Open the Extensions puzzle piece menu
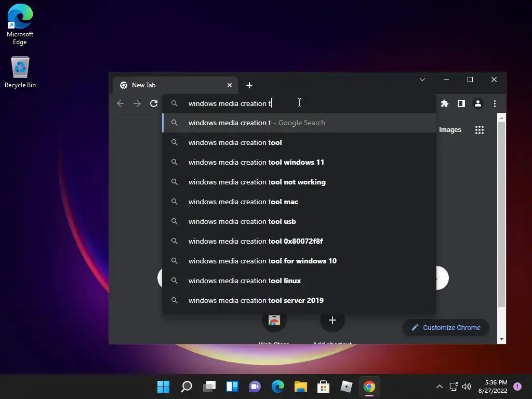 pyautogui.click(x=445, y=103)
